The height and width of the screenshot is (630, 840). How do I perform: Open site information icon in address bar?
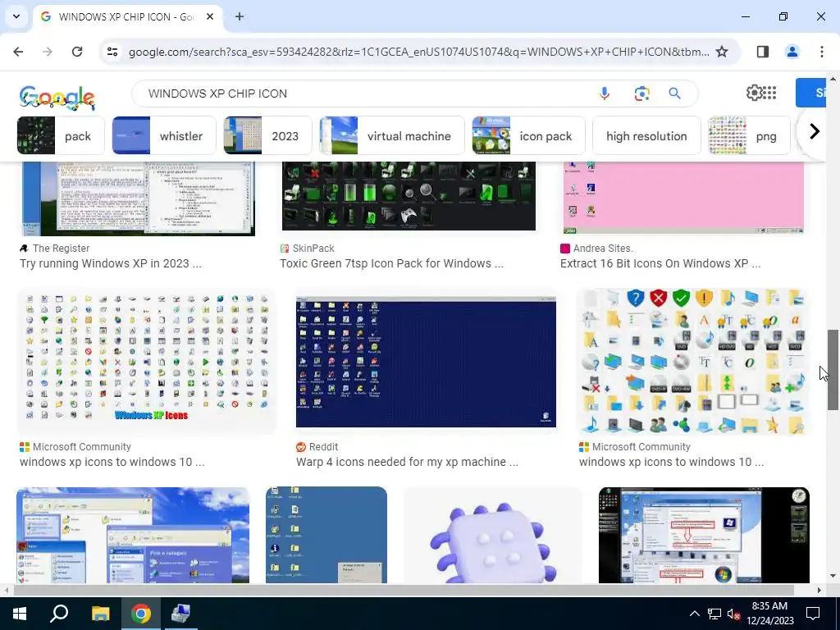pos(112,52)
